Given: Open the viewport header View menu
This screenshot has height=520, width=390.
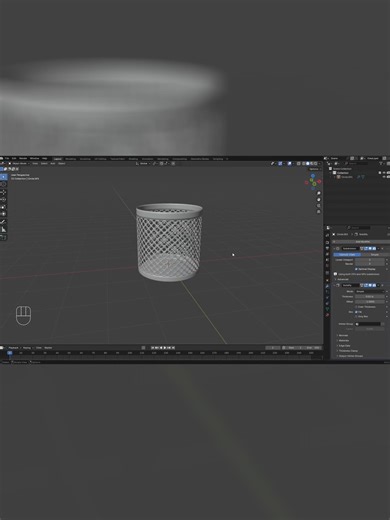Looking at the screenshot, I should point(35,164).
